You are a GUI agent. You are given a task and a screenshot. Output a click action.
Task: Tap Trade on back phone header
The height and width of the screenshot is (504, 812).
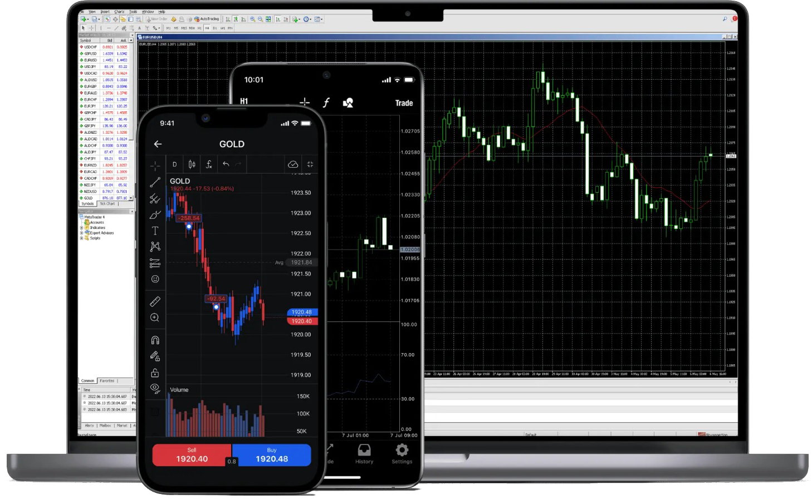[x=404, y=103]
